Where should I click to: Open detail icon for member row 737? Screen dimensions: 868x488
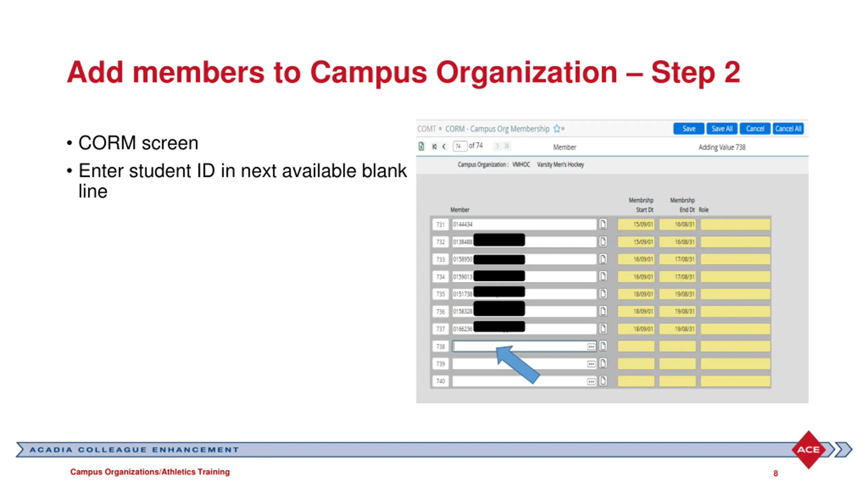[x=603, y=328]
